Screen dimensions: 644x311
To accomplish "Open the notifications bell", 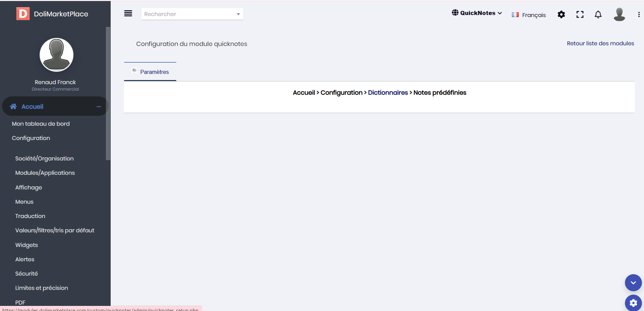I will pos(598,14).
